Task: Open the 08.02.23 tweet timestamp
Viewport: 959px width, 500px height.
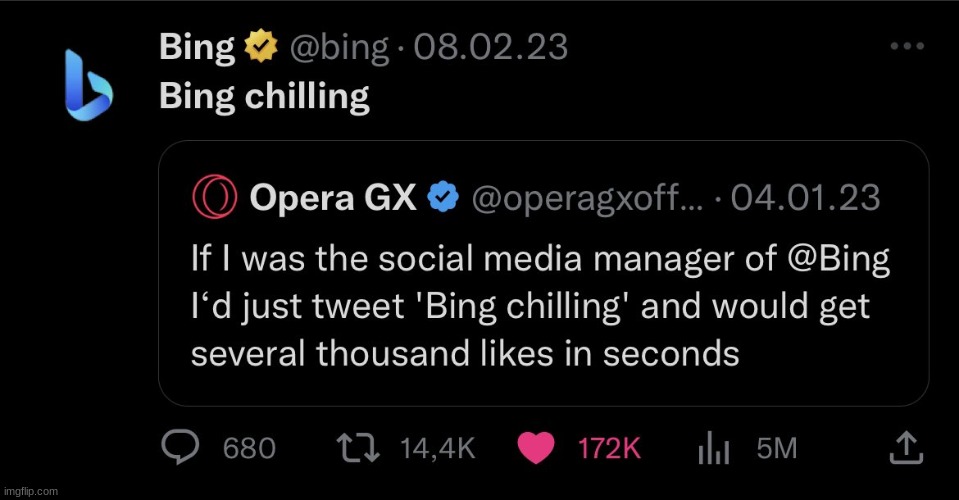Action: [491, 47]
